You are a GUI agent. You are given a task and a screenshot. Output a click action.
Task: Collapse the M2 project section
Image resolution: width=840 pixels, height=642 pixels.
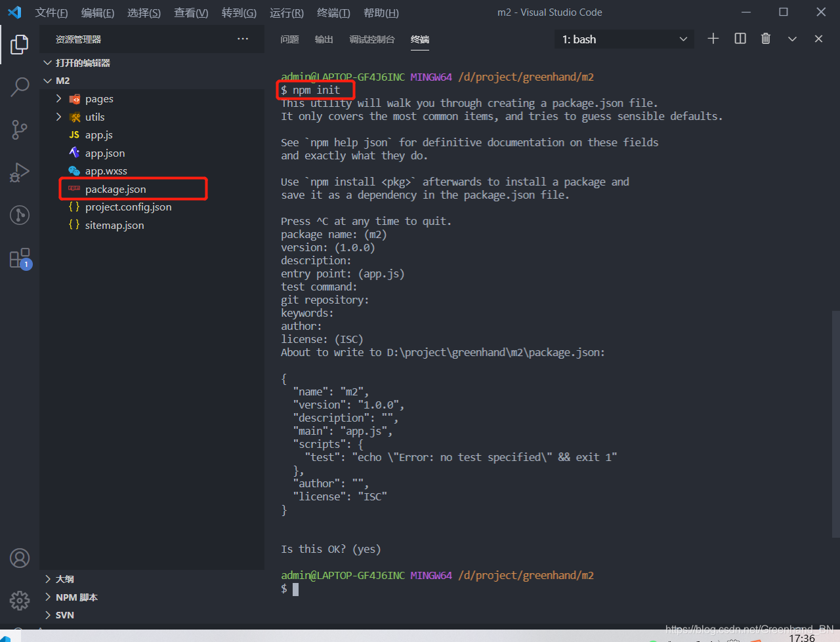[x=47, y=81]
